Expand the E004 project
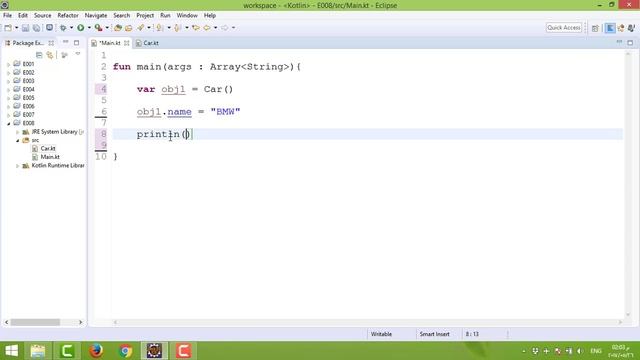640x360 pixels. pyautogui.click(x=9, y=90)
